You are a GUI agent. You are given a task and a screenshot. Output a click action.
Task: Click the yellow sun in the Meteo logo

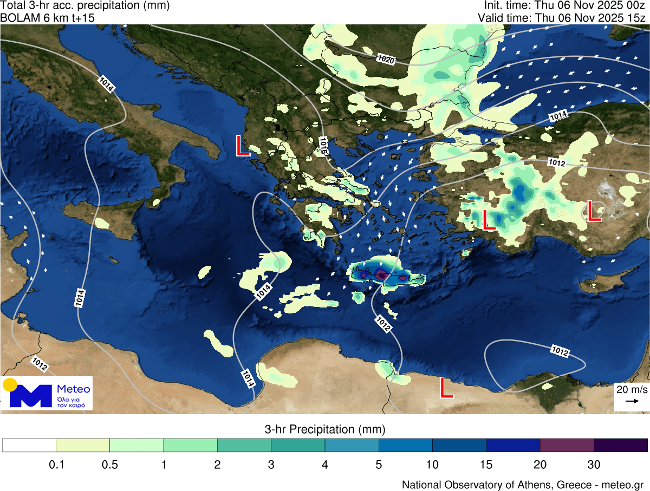[10, 385]
